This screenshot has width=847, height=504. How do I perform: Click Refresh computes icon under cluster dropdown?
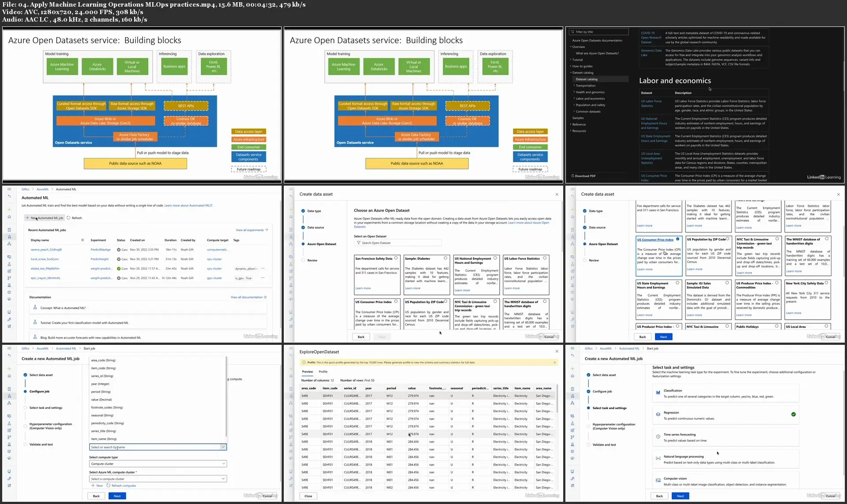(x=108, y=485)
